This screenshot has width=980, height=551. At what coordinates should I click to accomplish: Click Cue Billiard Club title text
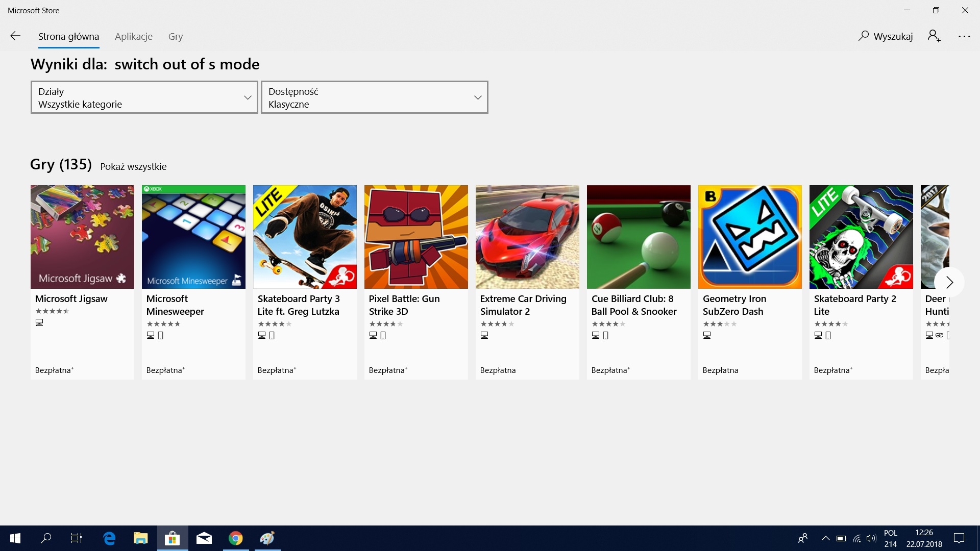click(634, 305)
